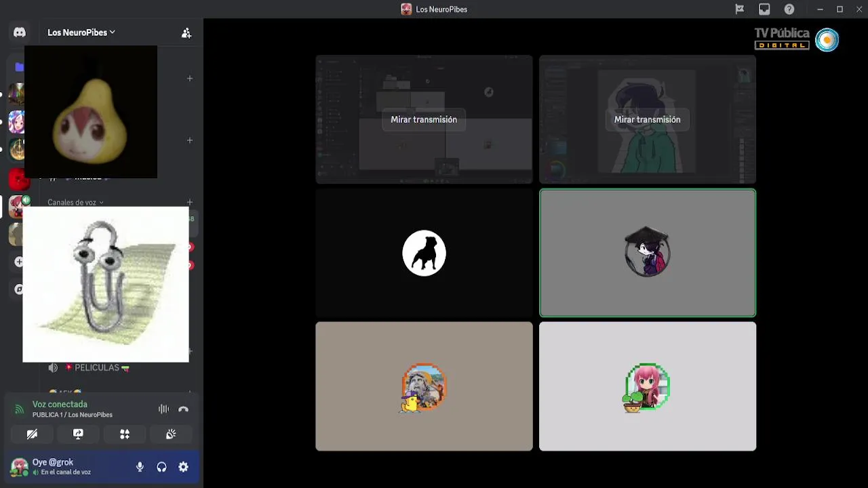Select the bulldog avatar participant tile
The image size is (868, 488).
click(424, 253)
